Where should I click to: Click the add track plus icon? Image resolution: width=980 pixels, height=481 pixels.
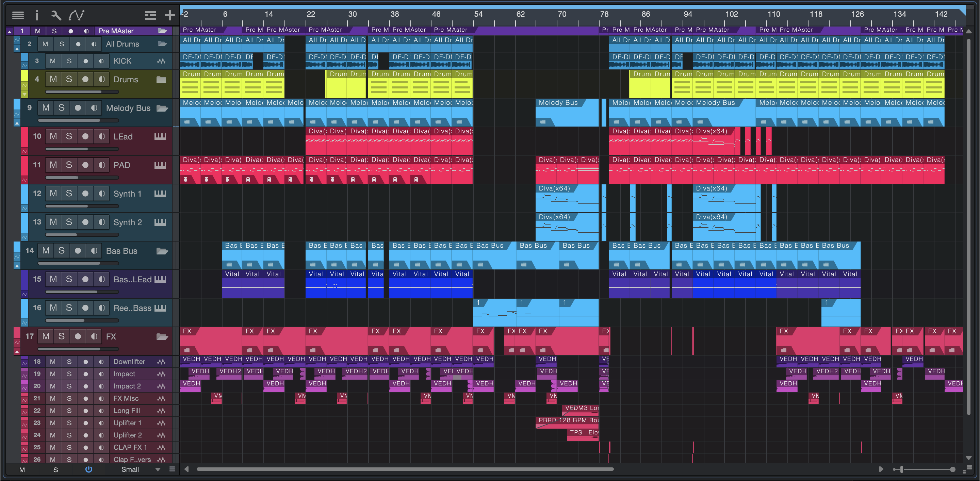point(169,15)
